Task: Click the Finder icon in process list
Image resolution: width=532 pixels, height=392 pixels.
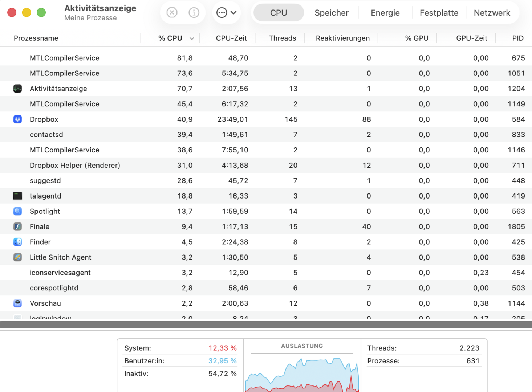Action: [x=17, y=242]
